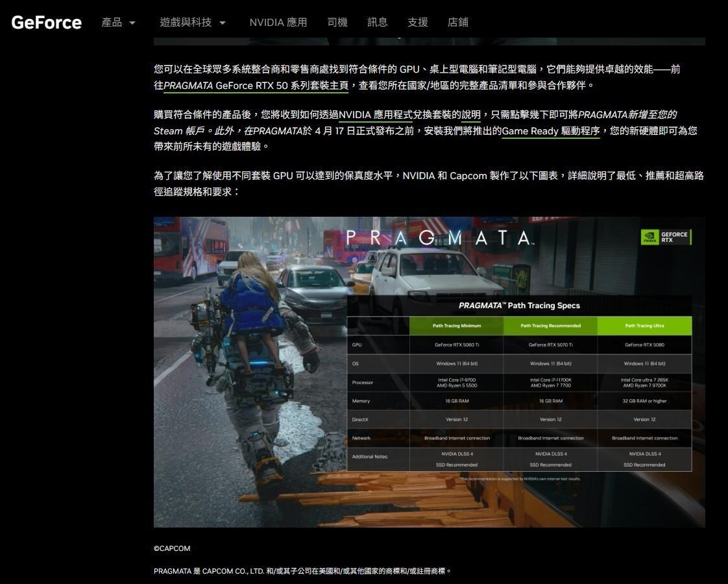Open the PRAGMATA GeForce RTX 50 系列套裝主頁 link
The image size is (728, 584).
click(256, 86)
